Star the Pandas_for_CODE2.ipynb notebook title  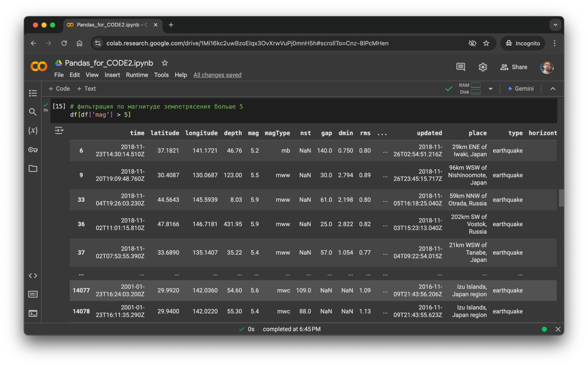165,63
